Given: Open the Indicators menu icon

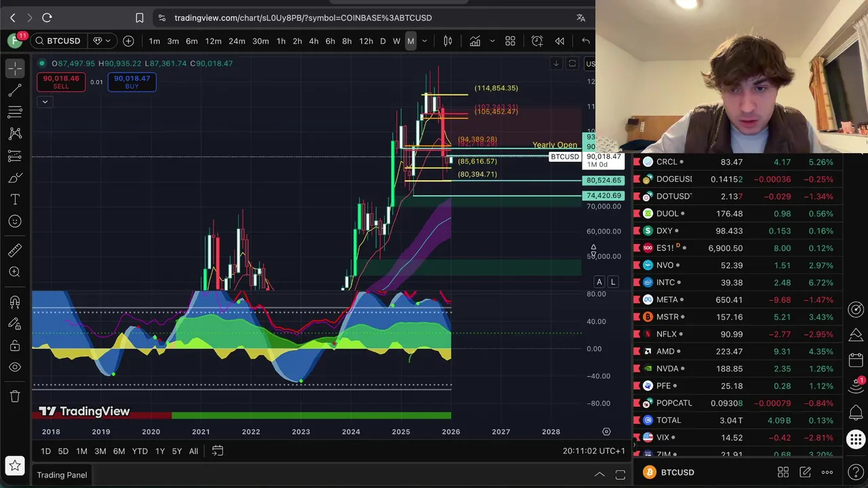Looking at the screenshot, I should pos(475,41).
